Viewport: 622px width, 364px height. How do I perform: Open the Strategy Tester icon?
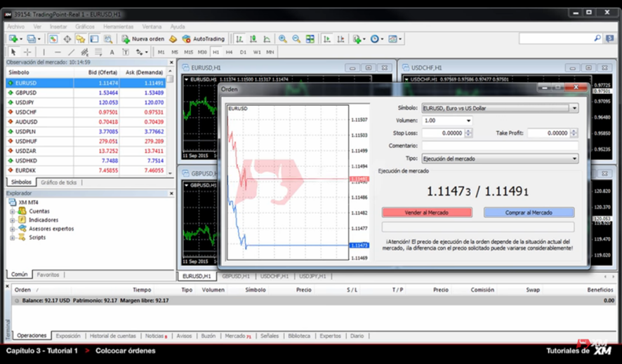[108, 39]
